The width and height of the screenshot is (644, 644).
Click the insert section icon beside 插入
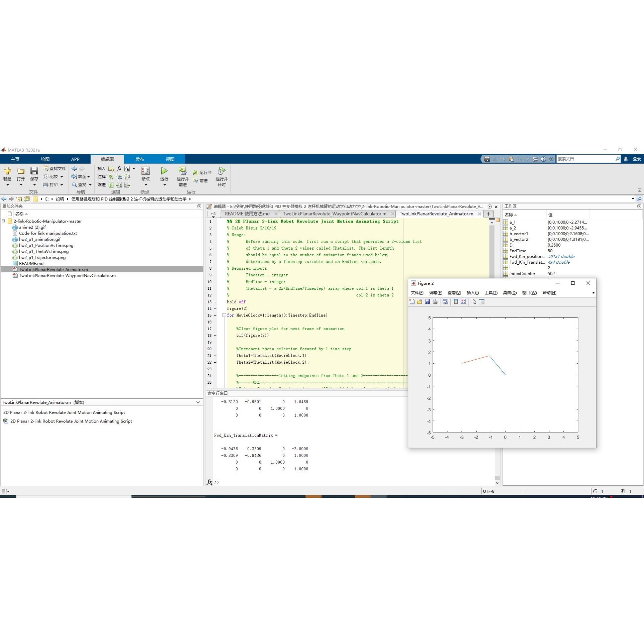tap(111, 169)
